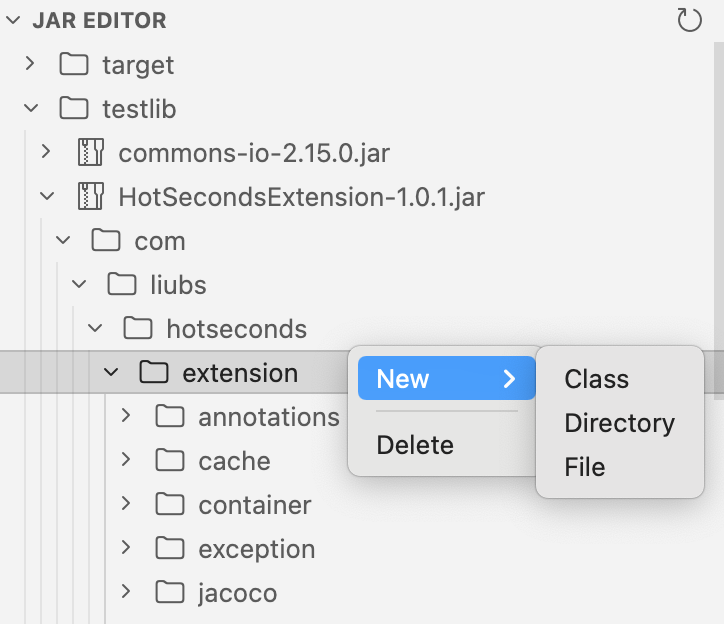Select the hotseconds tree item label

(x=236, y=329)
